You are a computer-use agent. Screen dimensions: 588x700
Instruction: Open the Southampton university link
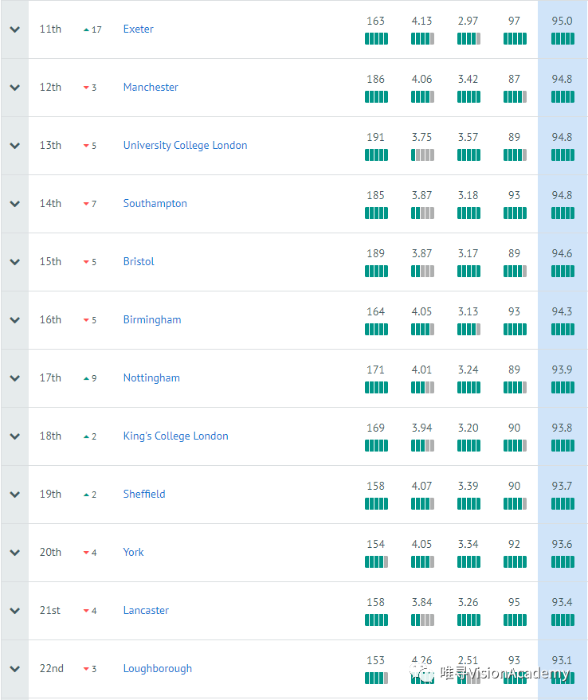coord(155,204)
